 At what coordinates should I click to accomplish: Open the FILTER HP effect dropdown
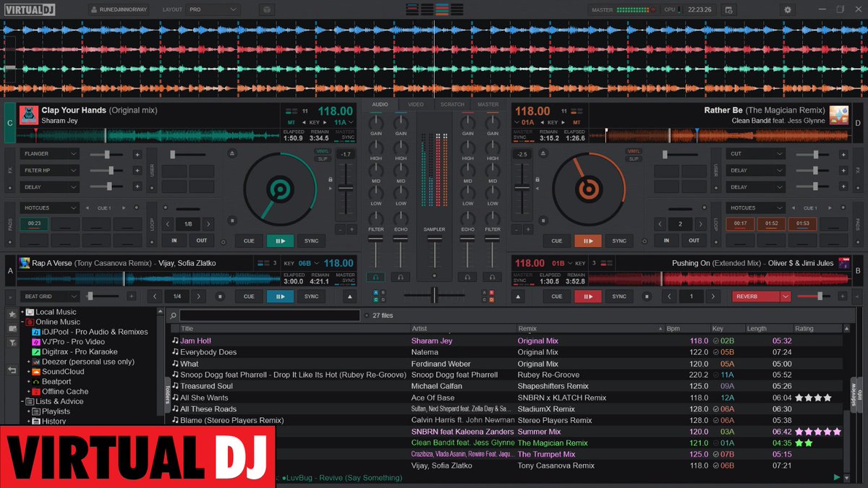pyautogui.click(x=49, y=171)
